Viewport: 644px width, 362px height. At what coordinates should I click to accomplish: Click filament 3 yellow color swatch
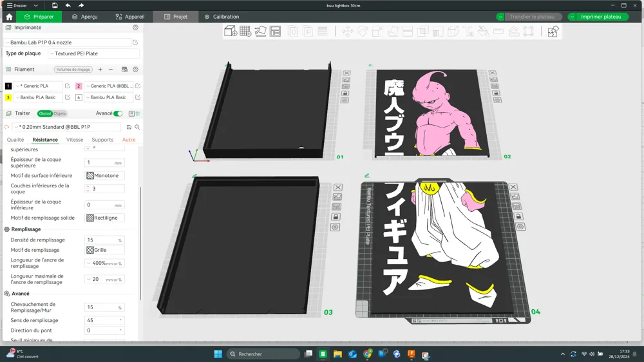(x=8, y=97)
